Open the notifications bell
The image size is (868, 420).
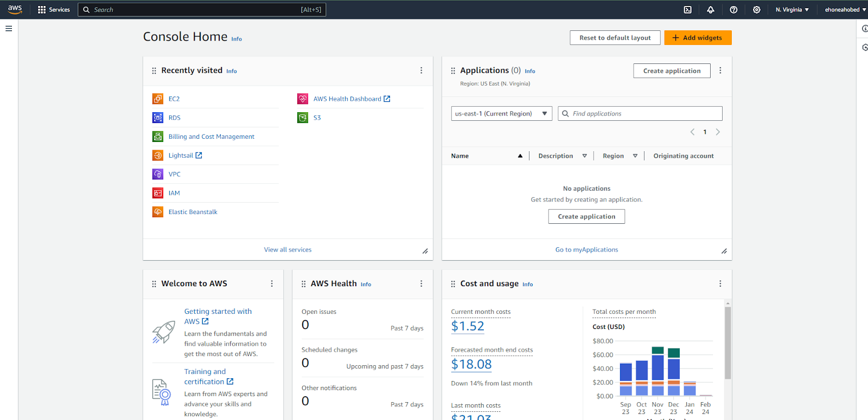pyautogui.click(x=711, y=10)
